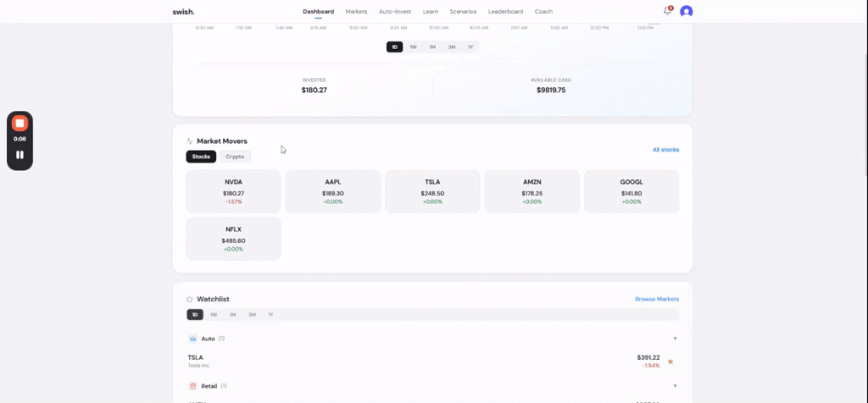The image size is (868, 403).
Task: Open the NVDA market mover card
Action: [234, 191]
